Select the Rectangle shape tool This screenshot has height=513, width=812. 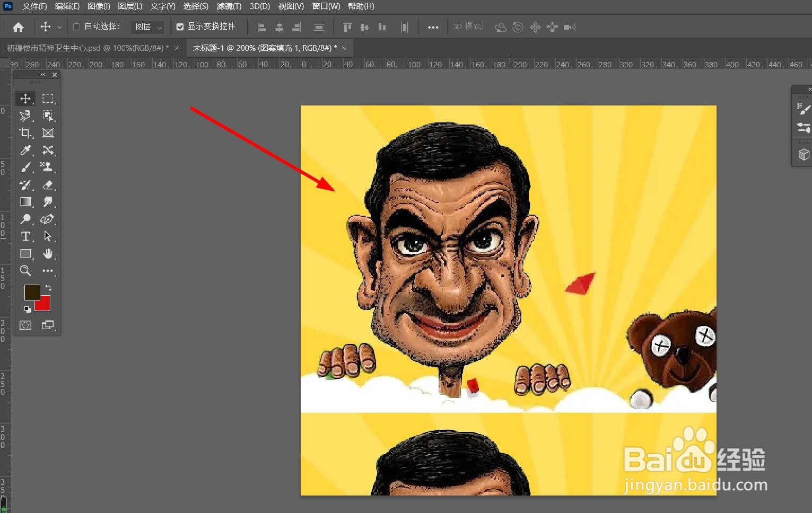25,254
